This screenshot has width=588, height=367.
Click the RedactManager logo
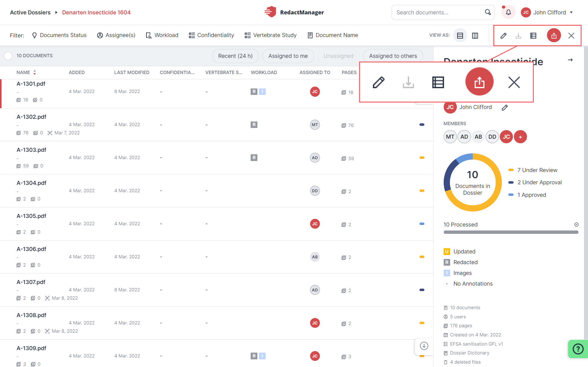pyautogui.click(x=294, y=12)
